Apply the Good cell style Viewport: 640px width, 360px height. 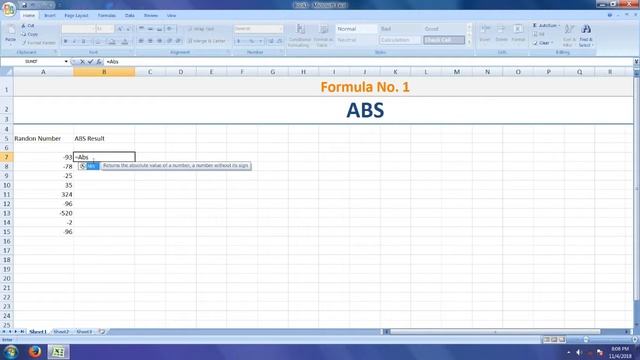444,29
